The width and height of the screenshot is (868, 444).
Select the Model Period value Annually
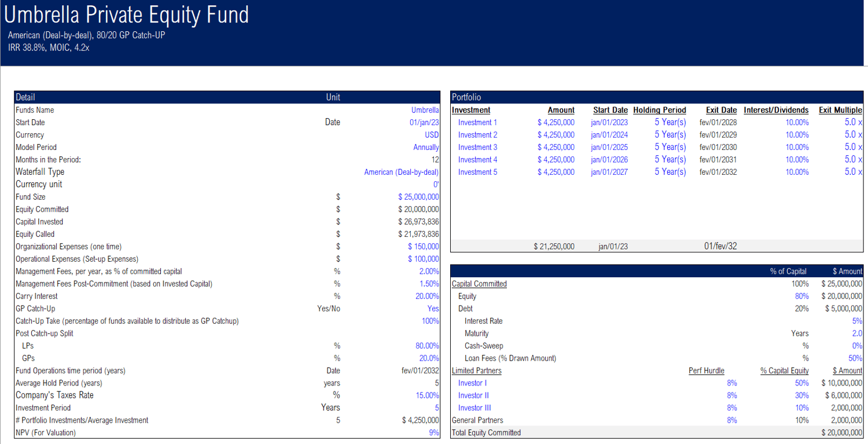pyautogui.click(x=426, y=147)
